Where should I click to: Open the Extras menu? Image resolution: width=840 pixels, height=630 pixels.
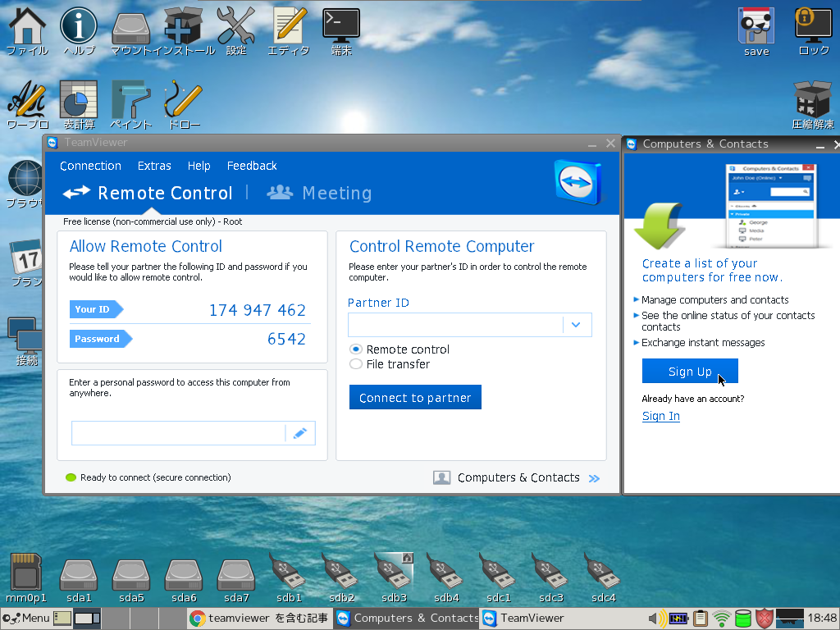[x=154, y=166]
